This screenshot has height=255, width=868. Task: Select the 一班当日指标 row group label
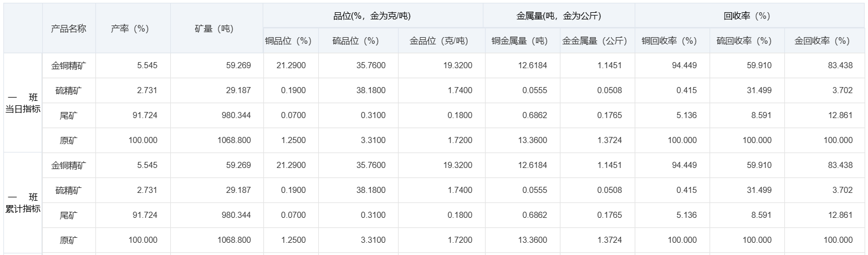pos(23,104)
